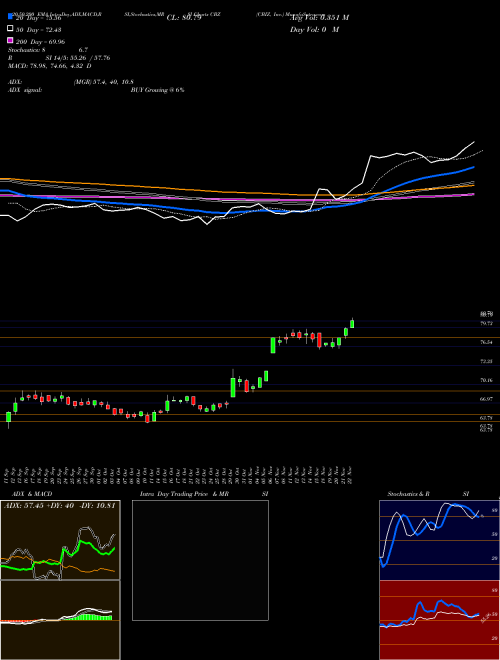Click the large green gap-up candle near 76.54
The width and height of the screenshot is (500, 660).
273,345
